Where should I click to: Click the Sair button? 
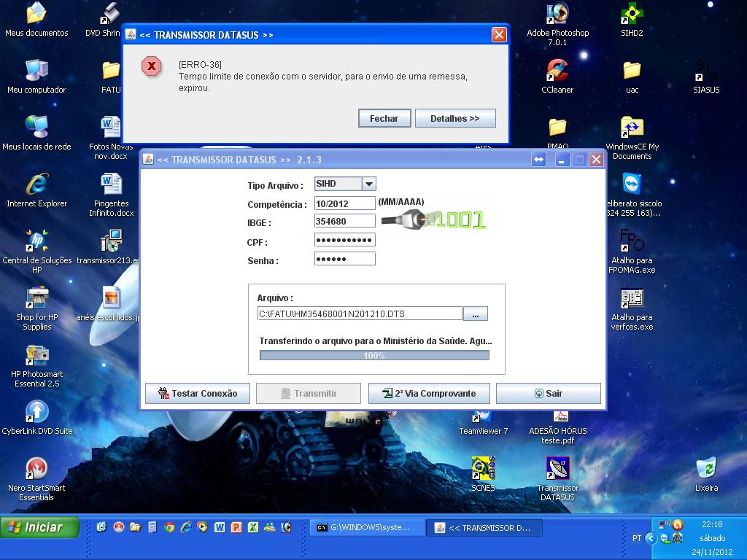coord(548,393)
